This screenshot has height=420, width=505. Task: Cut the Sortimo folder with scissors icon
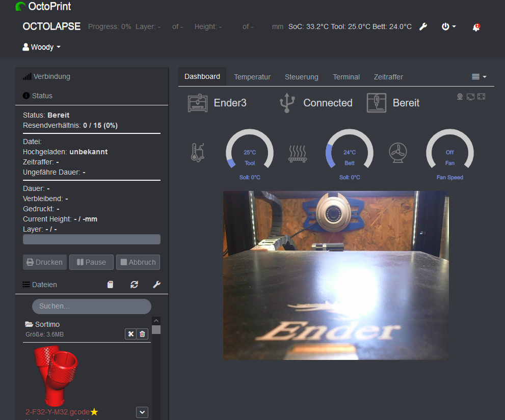coord(131,334)
